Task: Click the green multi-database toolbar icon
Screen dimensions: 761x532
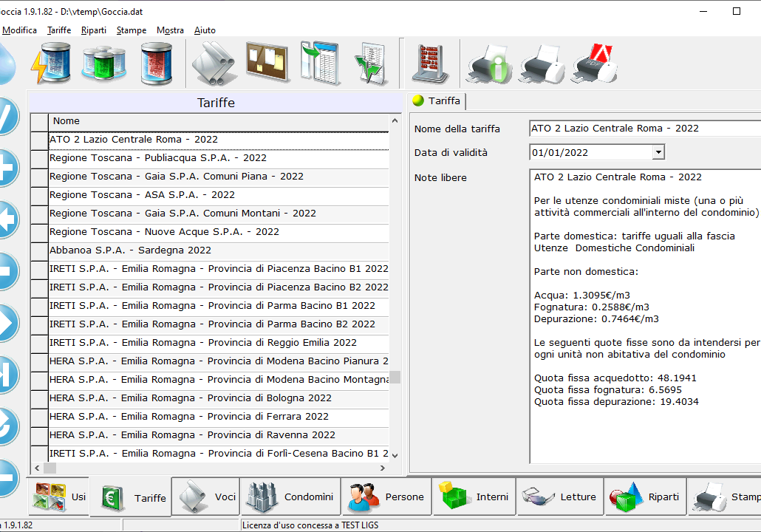Action: point(104,64)
